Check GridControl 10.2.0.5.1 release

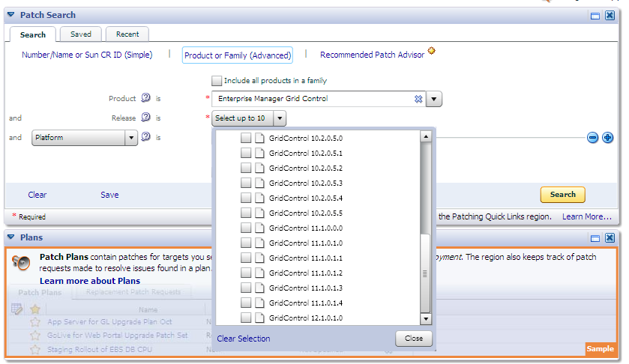point(246,153)
